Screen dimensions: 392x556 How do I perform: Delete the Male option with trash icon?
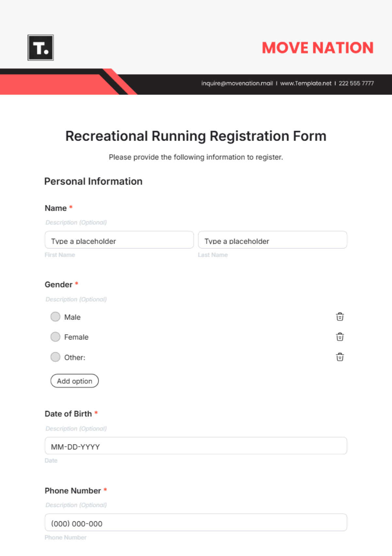point(340,317)
